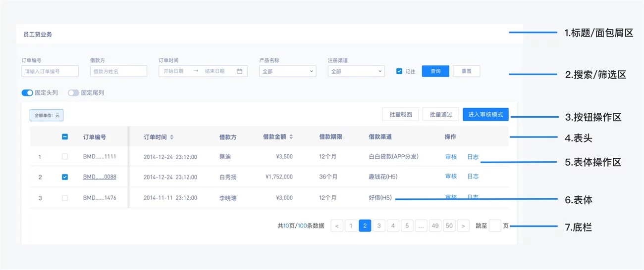Focus the 订单编号 input field

[50, 71]
